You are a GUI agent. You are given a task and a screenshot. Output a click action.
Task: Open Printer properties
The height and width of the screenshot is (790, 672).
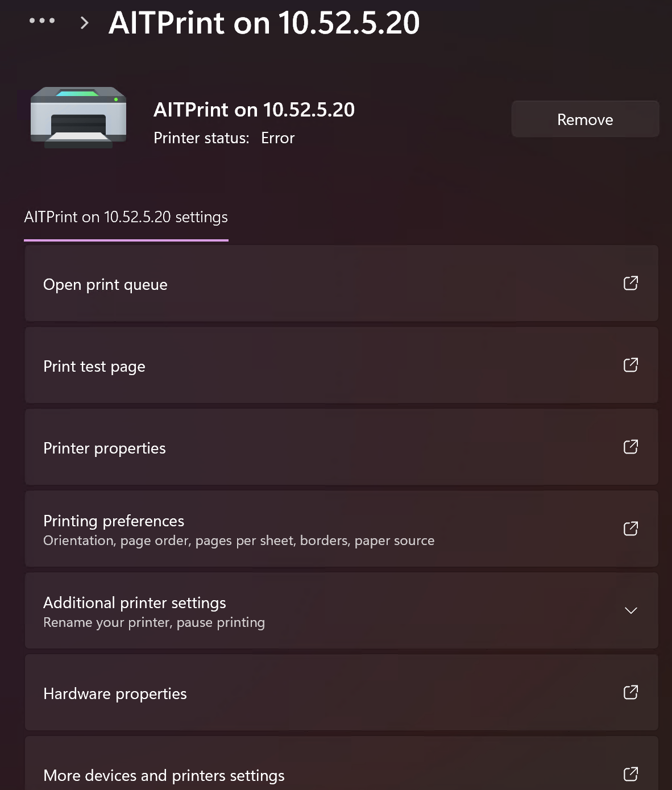(x=105, y=448)
